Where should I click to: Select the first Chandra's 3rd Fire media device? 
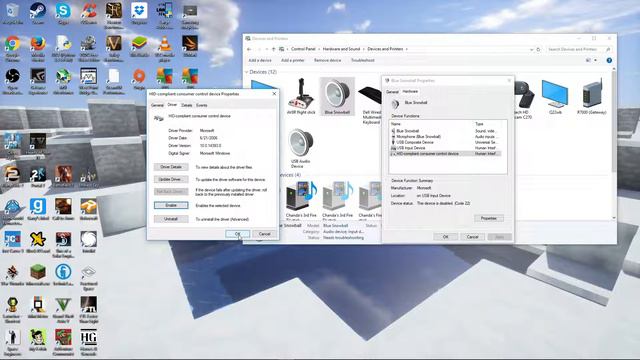point(301,200)
